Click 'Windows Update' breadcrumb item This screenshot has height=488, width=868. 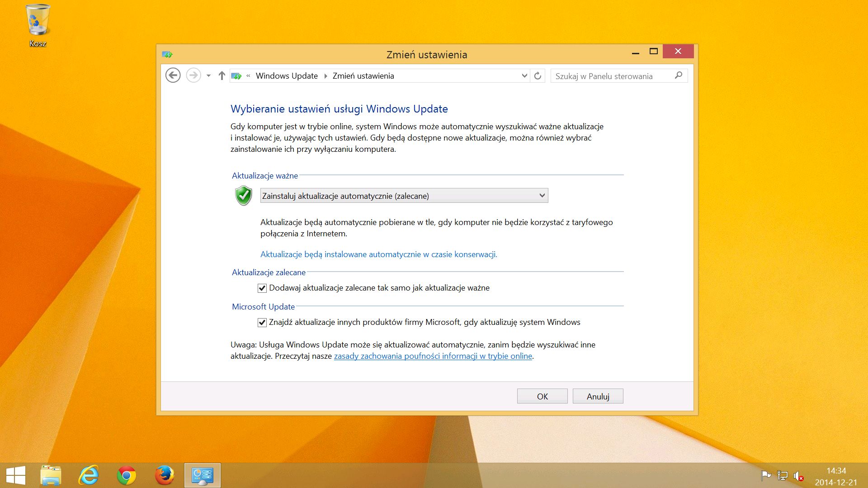click(x=287, y=76)
